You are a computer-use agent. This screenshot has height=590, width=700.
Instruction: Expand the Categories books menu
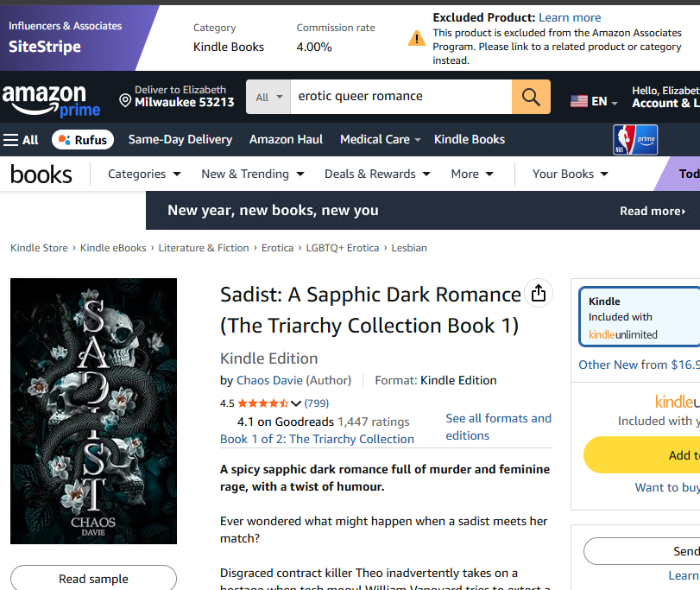(x=144, y=174)
